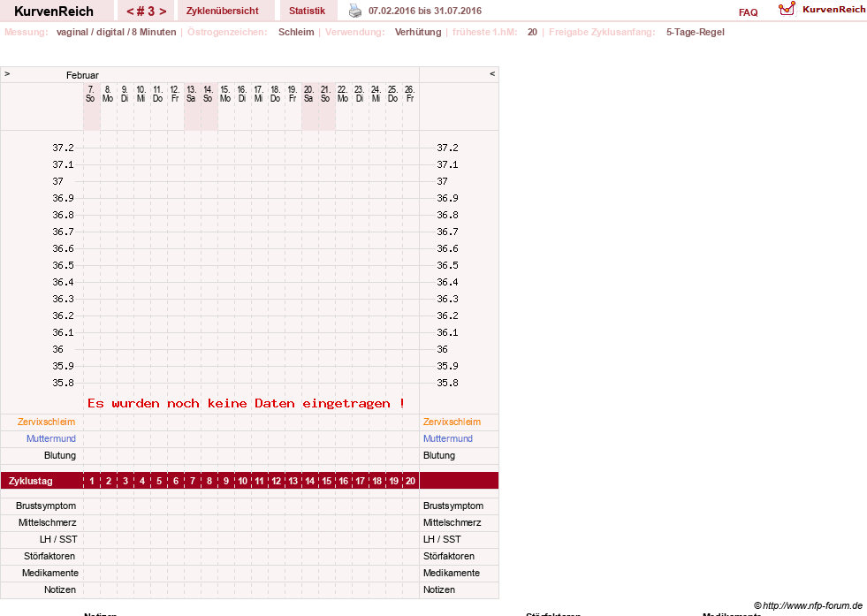867x616 pixels.
Task: Click the '>' arrow left of Februar
Action: tap(7, 73)
